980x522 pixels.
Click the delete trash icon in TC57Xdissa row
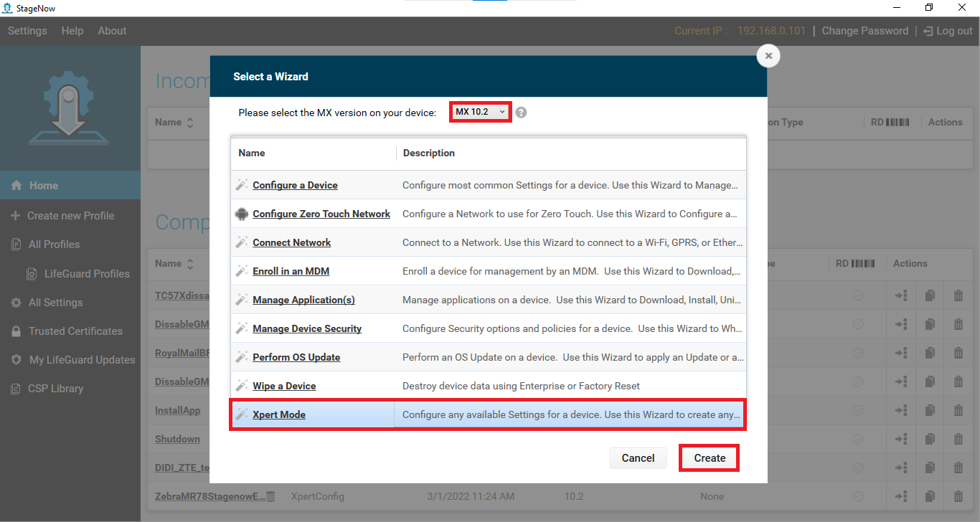pyautogui.click(x=958, y=295)
